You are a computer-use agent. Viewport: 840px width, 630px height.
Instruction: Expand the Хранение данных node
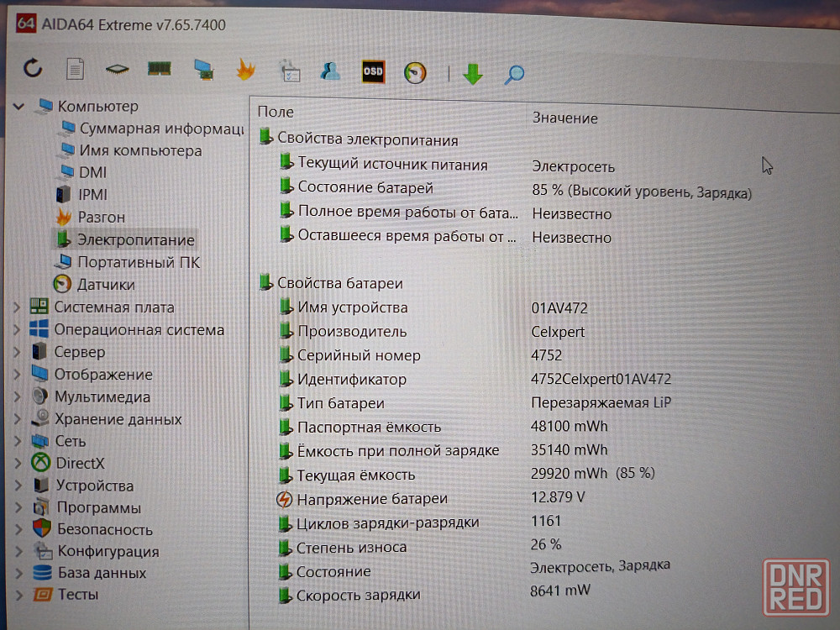17,419
